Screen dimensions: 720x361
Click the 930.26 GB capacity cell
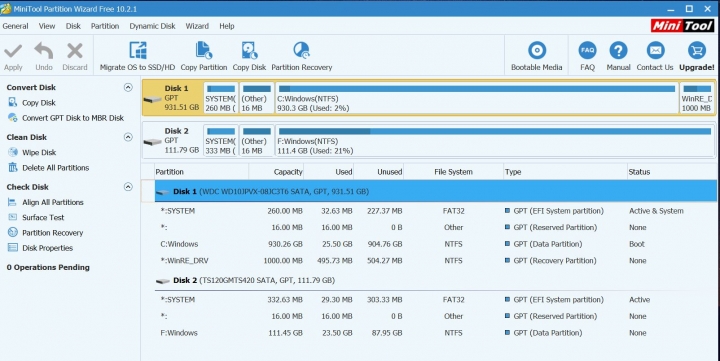[x=285, y=244]
